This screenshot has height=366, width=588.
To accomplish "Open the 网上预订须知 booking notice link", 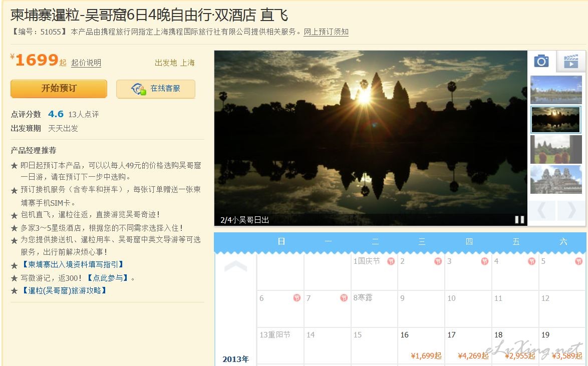I will pyautogui.click(x=326, y=32).
